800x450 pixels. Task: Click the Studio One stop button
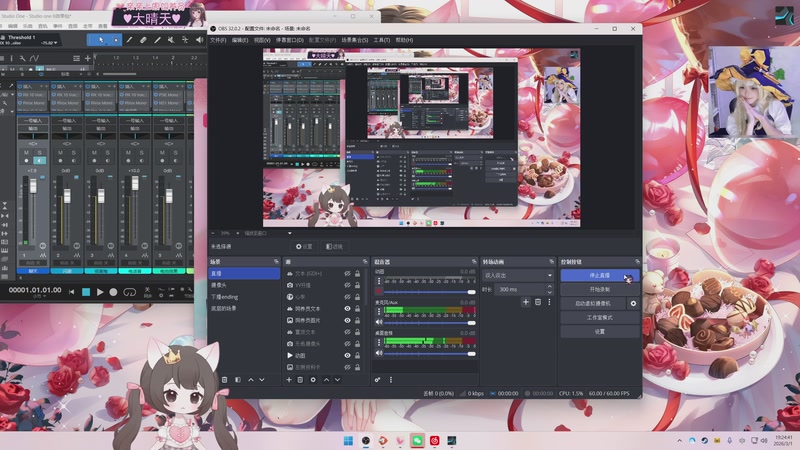tap(86, 292)
